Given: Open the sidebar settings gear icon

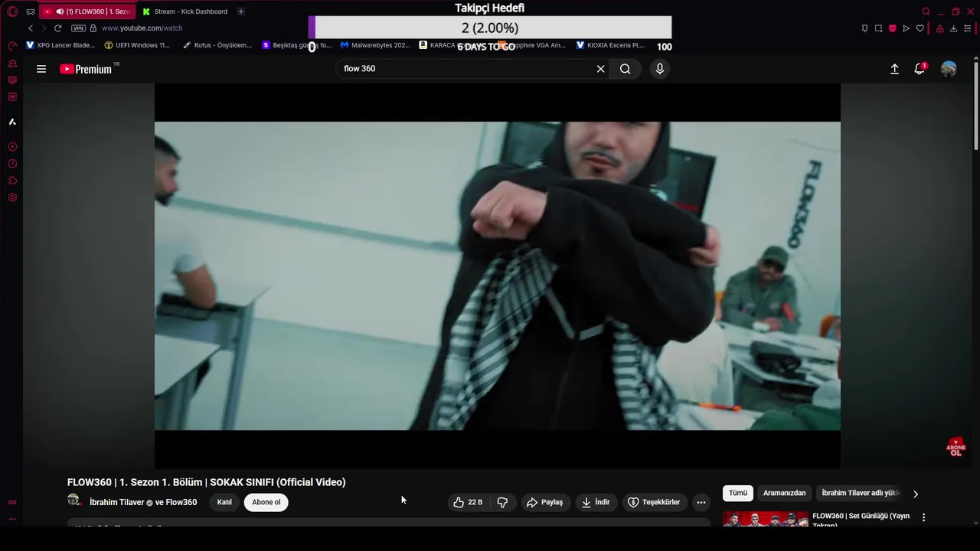Looking at the screenshot, I should [x=12, y=197].
